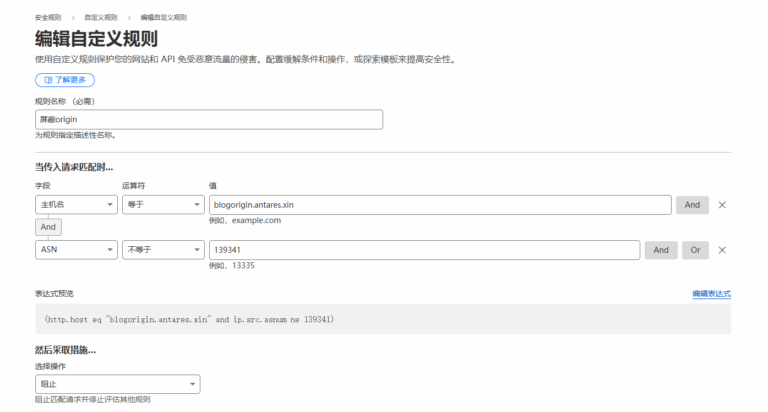Screen dimensions: 768x412
Task: Open the 了解更多 learn more button
Action: [x=65, y=80]
